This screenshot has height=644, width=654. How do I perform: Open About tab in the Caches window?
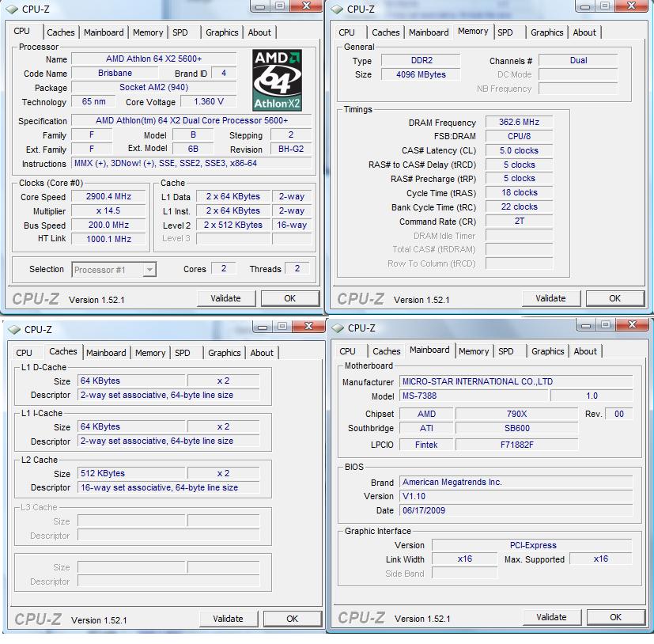pos(262,353)
